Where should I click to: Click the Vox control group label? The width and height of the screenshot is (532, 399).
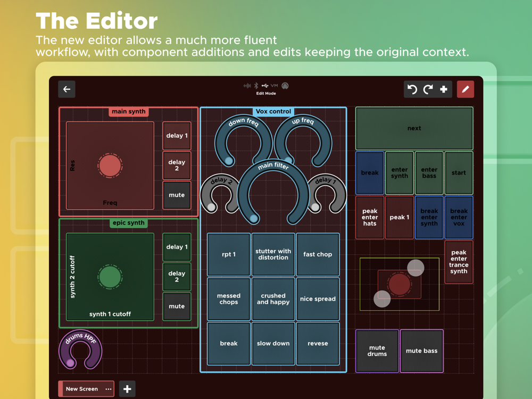(x=273, y=112)
